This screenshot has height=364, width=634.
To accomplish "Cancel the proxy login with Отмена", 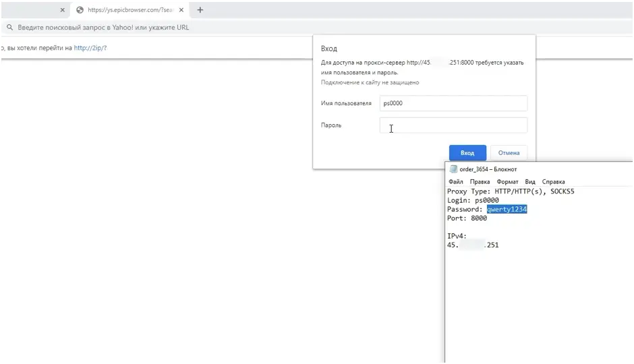I will [x=509, y=153].
